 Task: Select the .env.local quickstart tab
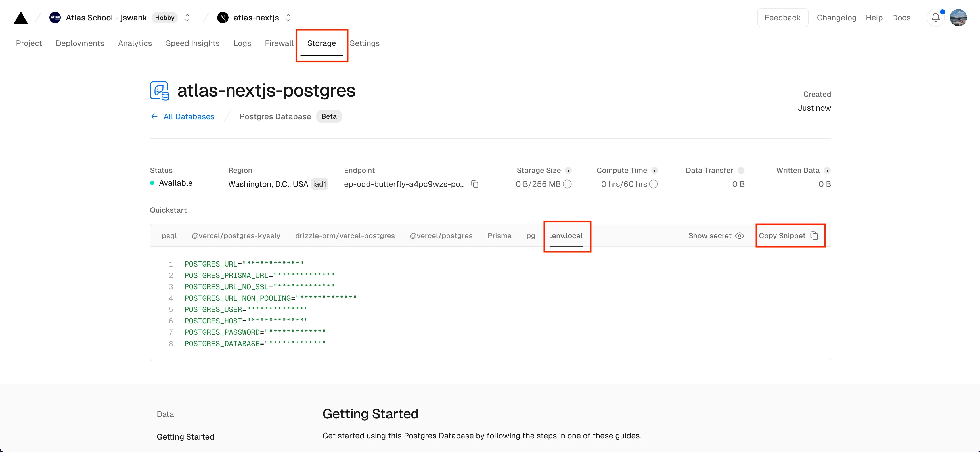click(566, 236)
